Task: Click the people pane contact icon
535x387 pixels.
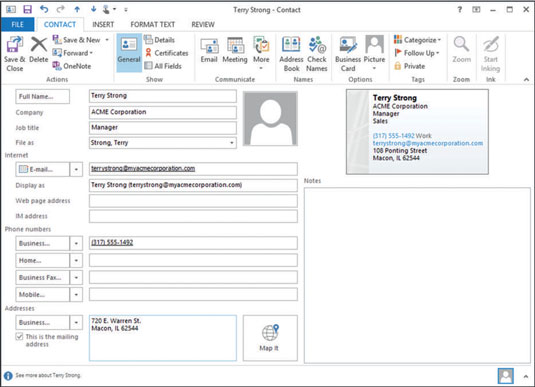Action: pos(505,376)
